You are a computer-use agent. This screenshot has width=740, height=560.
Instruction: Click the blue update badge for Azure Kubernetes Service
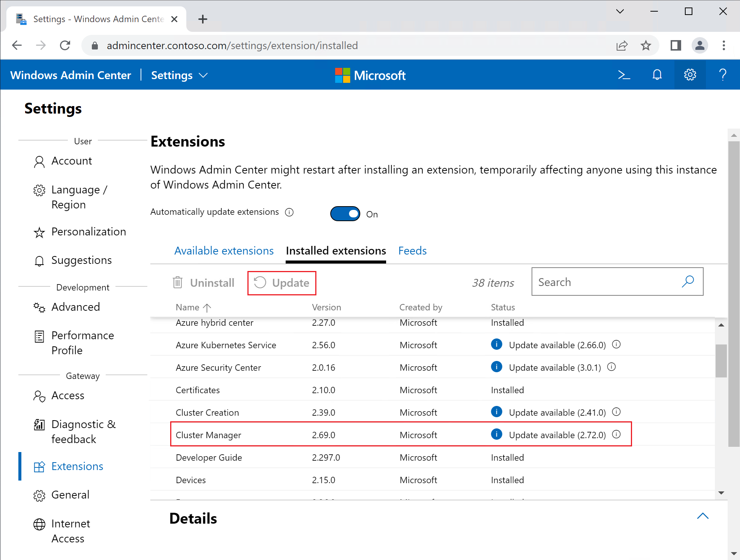click(496, 344)
